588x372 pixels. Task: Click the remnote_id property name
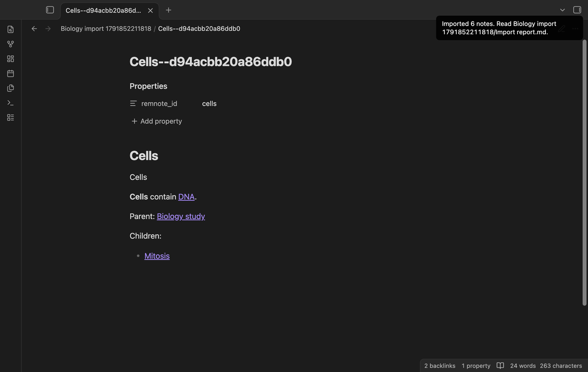159,104
